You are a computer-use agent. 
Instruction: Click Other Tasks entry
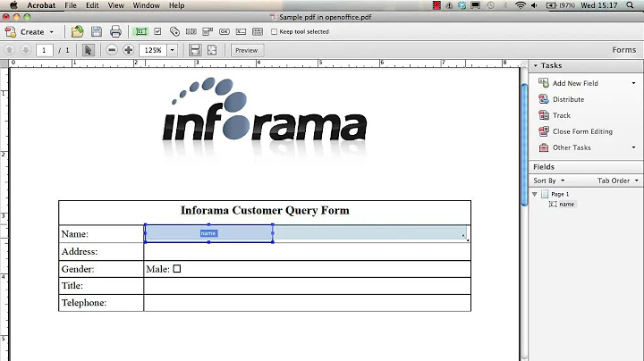point(572,147)
